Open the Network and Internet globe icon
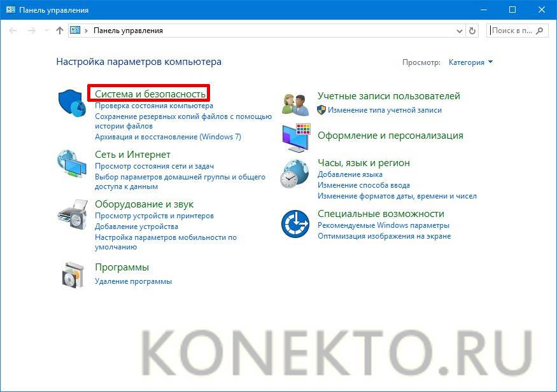Image resolution: width=557 pixels, height=392 pixels. (72, 164)
